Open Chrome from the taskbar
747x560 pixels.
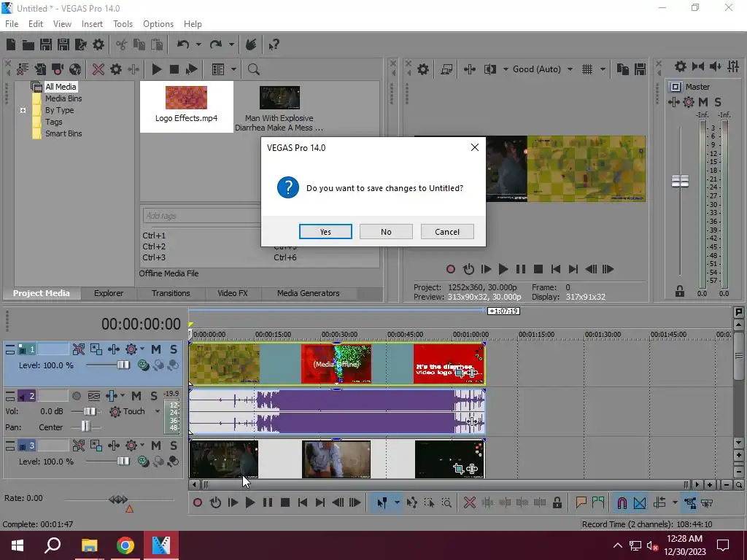click(x=125, y=545)
